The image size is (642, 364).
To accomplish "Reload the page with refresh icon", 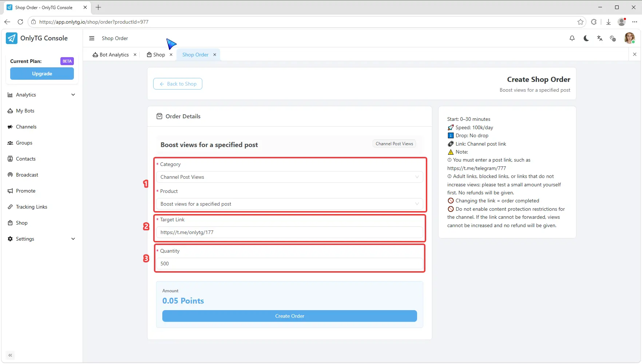I will tap(20, 22).
